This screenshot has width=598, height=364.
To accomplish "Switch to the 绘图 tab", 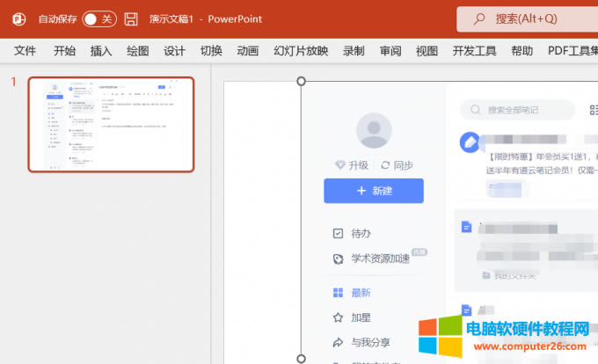I will [x=138, y=51].
